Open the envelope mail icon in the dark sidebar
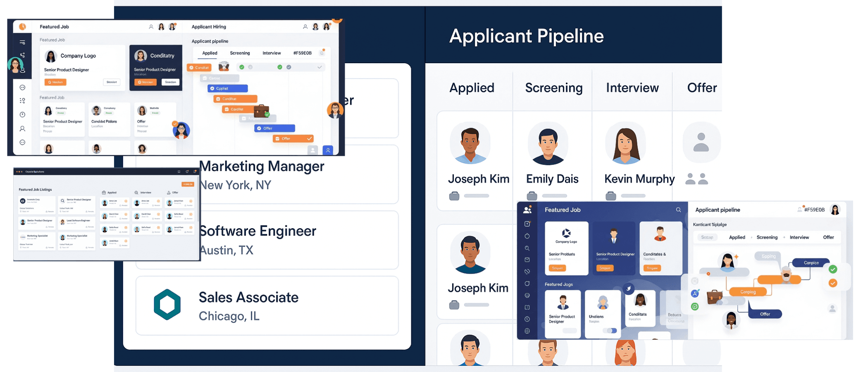Screen dimensions: 868x372 click(x=527, y=260)
